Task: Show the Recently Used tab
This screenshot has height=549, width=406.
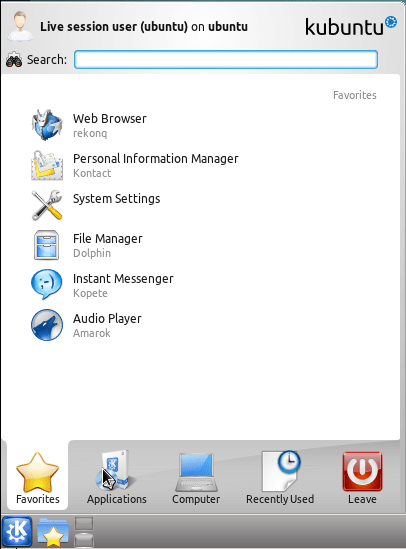Action: (x=280, y=478)
